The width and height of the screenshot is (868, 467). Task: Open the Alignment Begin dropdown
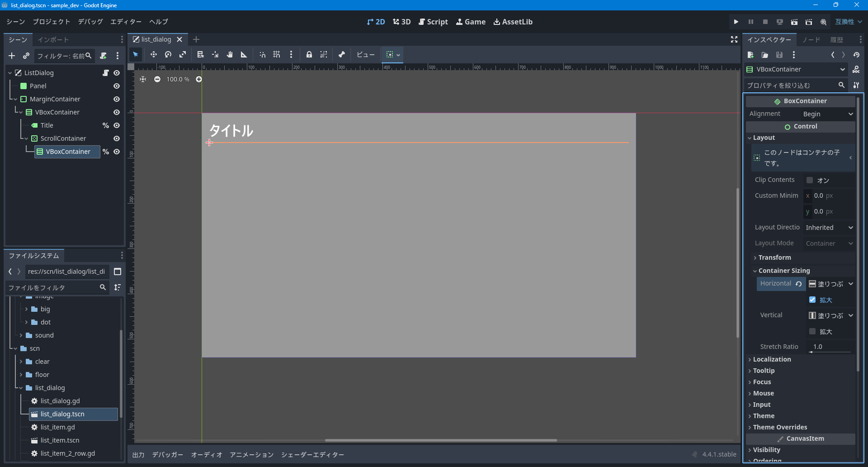(828, 114)
